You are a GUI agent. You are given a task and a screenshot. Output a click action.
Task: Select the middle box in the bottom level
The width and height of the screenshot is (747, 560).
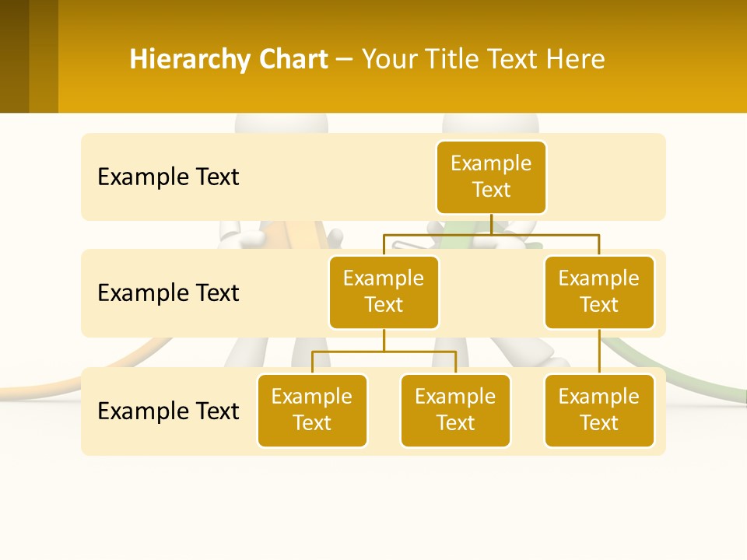(x=455, y=410)
